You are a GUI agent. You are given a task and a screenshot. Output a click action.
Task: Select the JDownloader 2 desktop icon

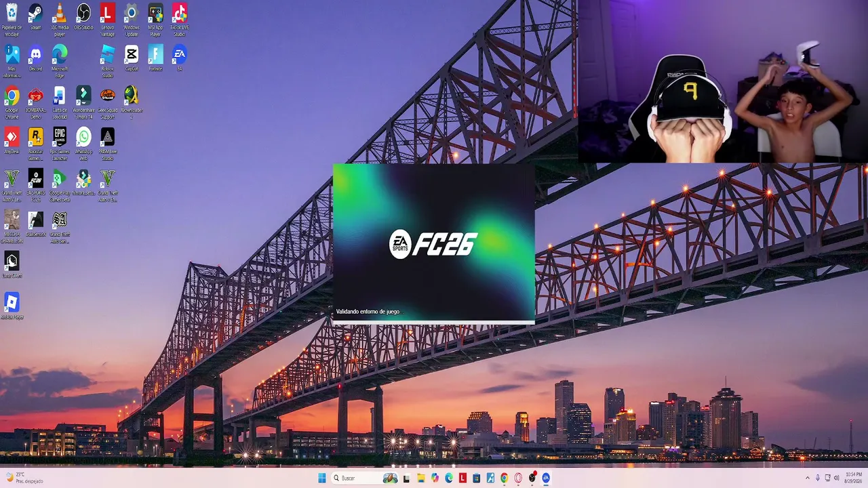pos(132,103)
